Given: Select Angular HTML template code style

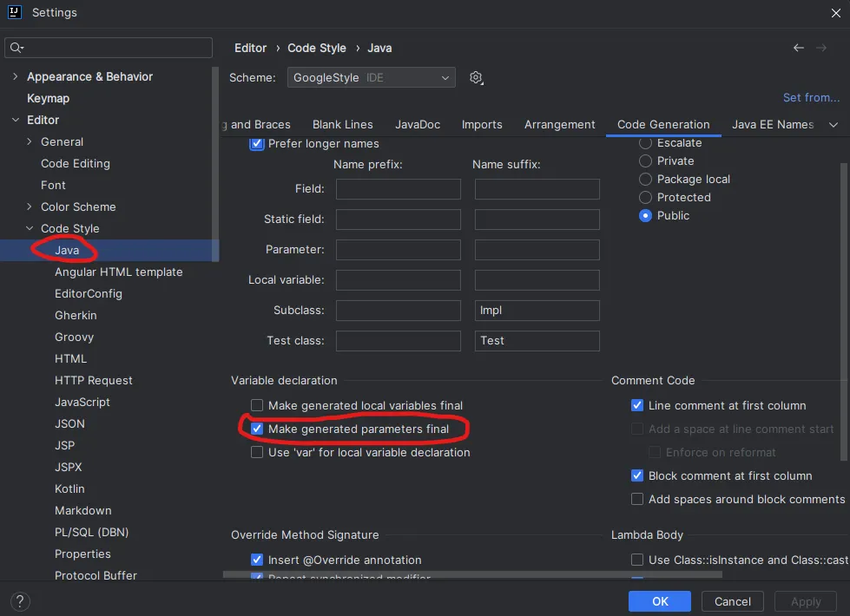Looking at the screenshot, I should (x=119, y=272).
